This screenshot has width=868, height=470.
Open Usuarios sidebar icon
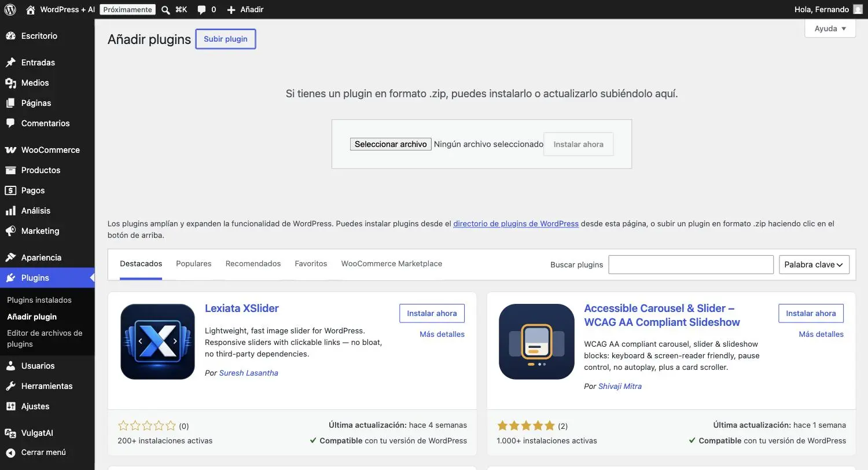click(10, 366)
